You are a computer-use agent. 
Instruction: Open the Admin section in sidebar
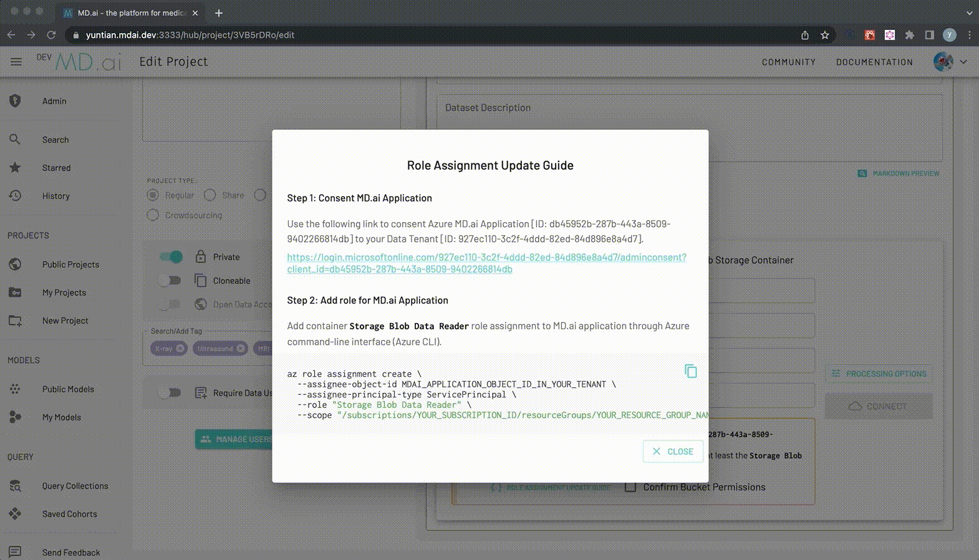(54, 101)
